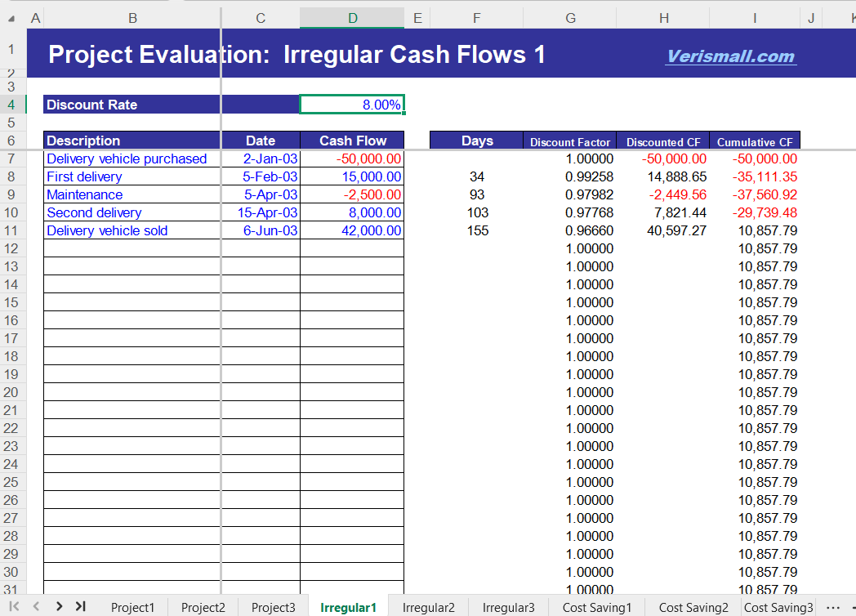Select column D header
The image size is (856, 616).
click(x=352, y=17)
